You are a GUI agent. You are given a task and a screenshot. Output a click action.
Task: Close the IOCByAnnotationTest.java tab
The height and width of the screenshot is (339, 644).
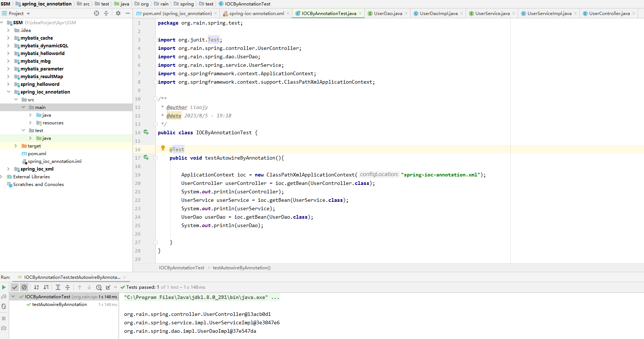click(x=360, y=13)
